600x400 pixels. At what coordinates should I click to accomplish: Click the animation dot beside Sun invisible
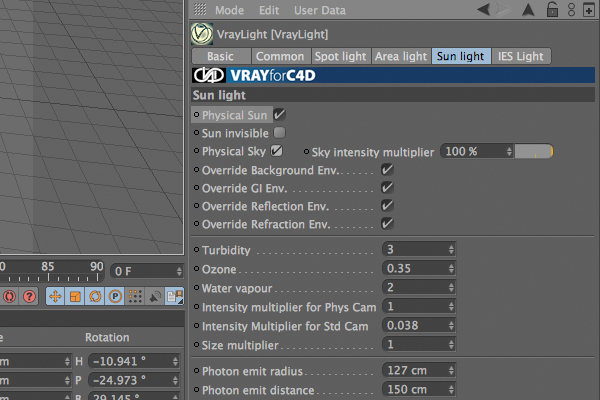(197, 133)
